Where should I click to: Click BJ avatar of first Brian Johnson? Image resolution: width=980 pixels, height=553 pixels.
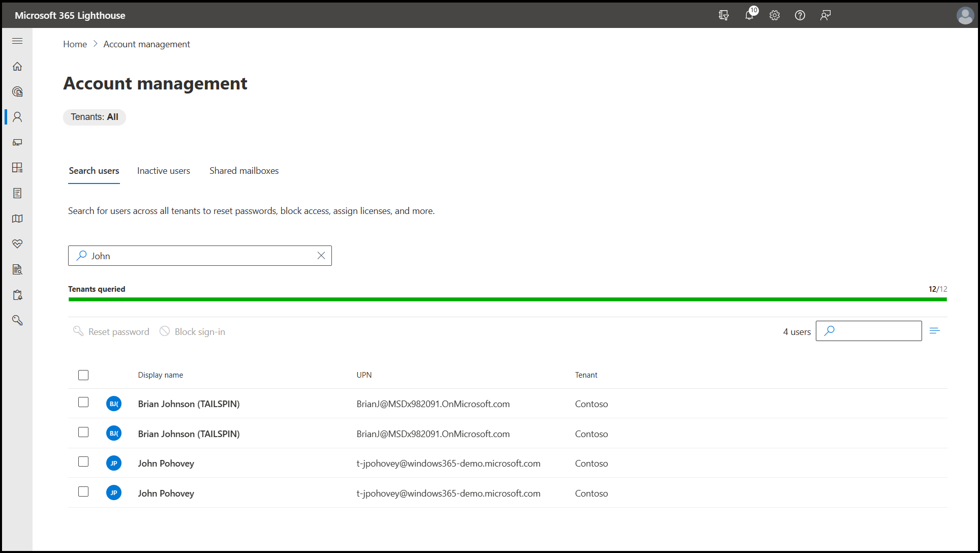tap(114, 404)
